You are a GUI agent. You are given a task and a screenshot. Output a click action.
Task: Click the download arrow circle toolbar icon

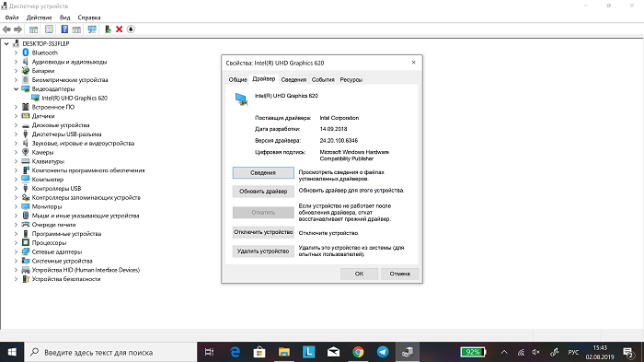pos(131,29)
